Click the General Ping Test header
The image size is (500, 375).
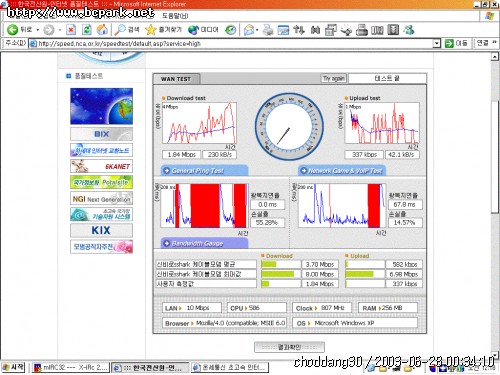[204, 171]
